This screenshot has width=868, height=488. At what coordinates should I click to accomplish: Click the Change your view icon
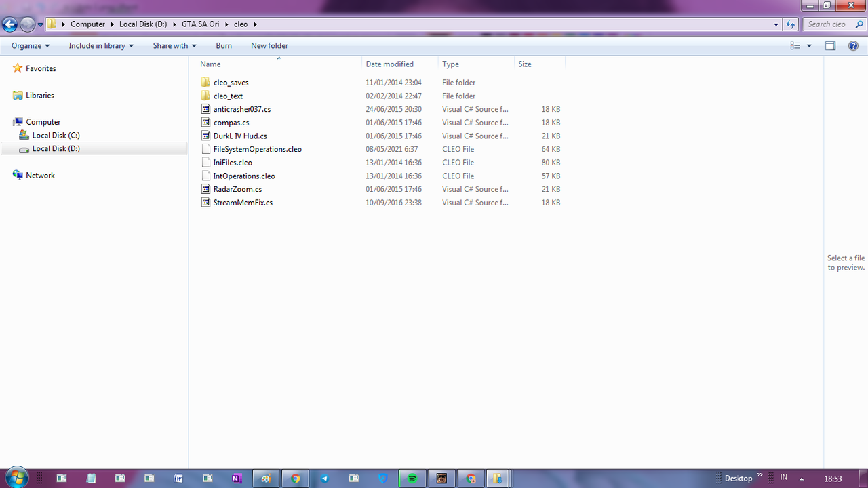(x=795, y=46)
